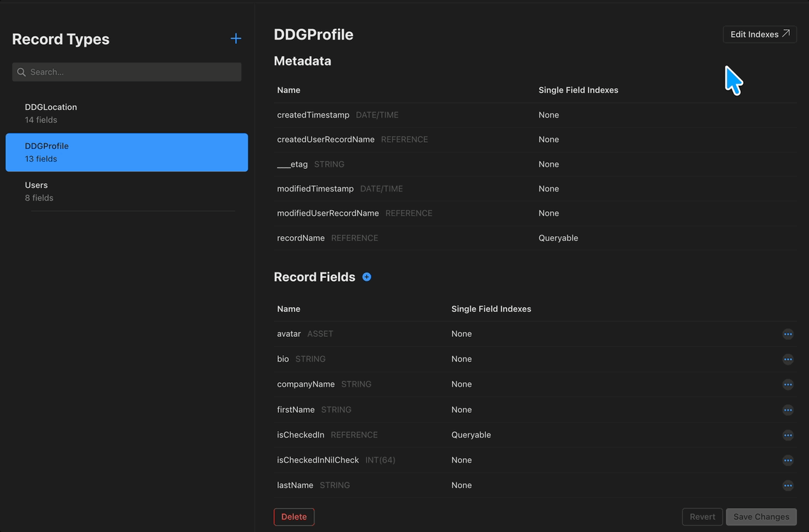Click isCheckedIn field name
The image size is (809, 532).
(x=300, y=435)
